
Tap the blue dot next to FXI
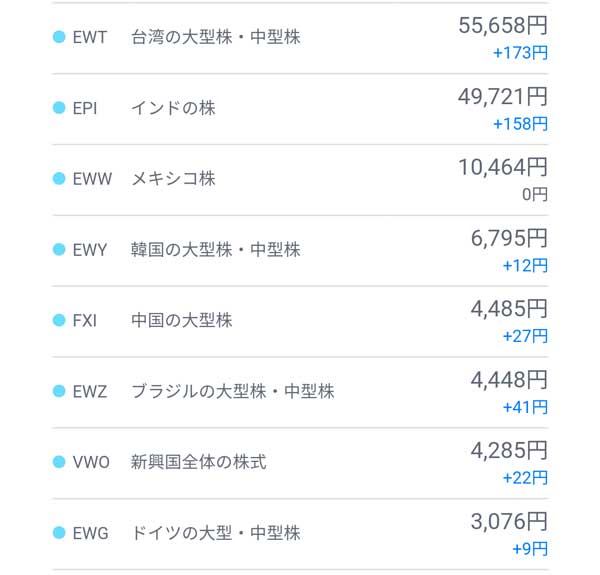(58, 321)
